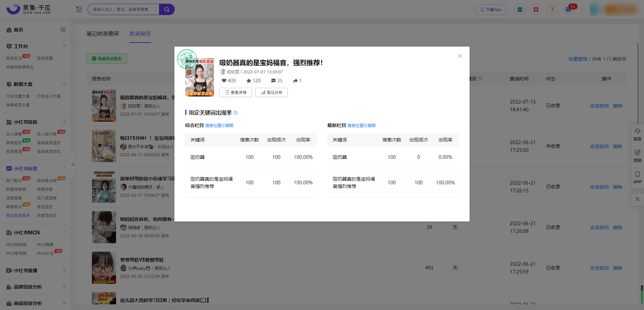Screen dimensions: 644x310
Task: Open the 营销 side panel icon
Action: tap(637, 156)
